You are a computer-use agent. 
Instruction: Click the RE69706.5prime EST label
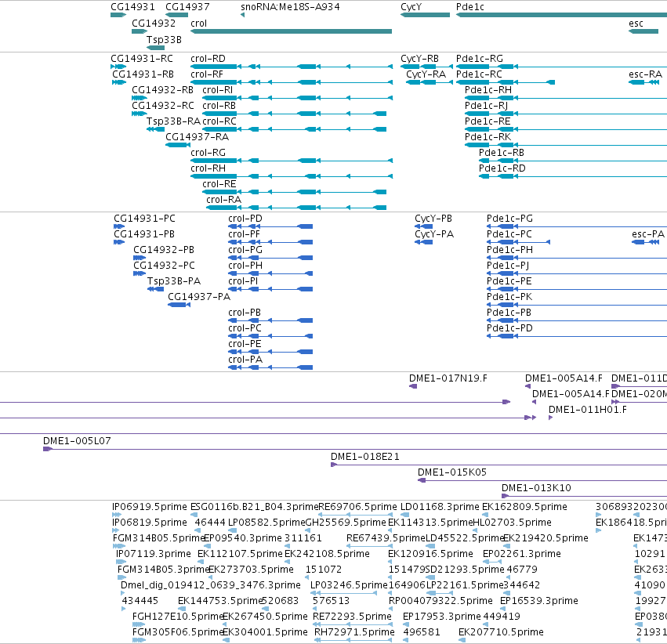(357, 507)
